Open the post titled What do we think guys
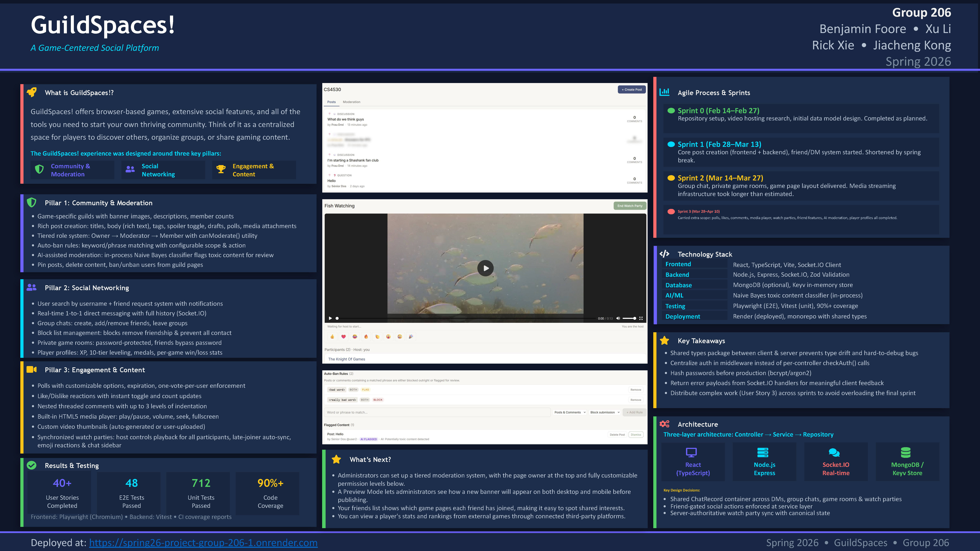The height and width of the screenshot is (551, 980). (x=345, y=119)
